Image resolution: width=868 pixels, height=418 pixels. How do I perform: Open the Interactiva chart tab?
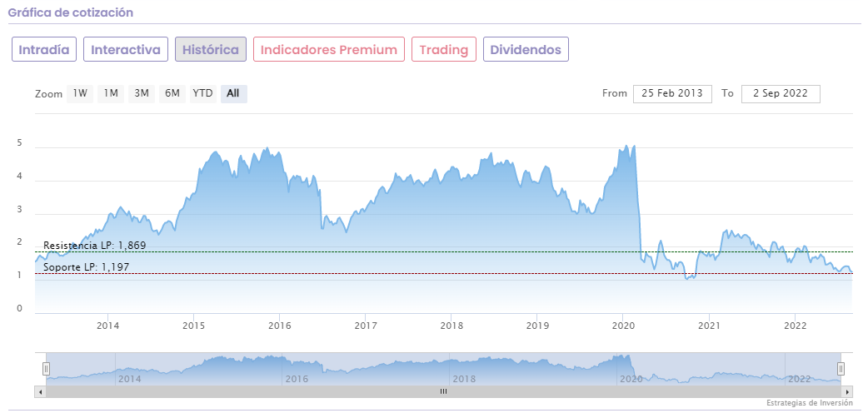[126, 49]
